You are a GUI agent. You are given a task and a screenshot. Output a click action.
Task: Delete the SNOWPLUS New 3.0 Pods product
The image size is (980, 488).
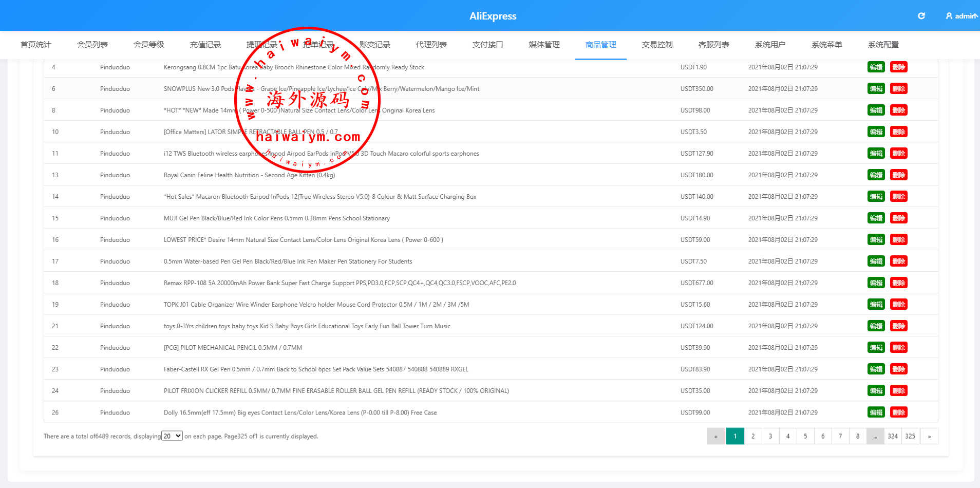pyautogui.click(x=899, y=89)
